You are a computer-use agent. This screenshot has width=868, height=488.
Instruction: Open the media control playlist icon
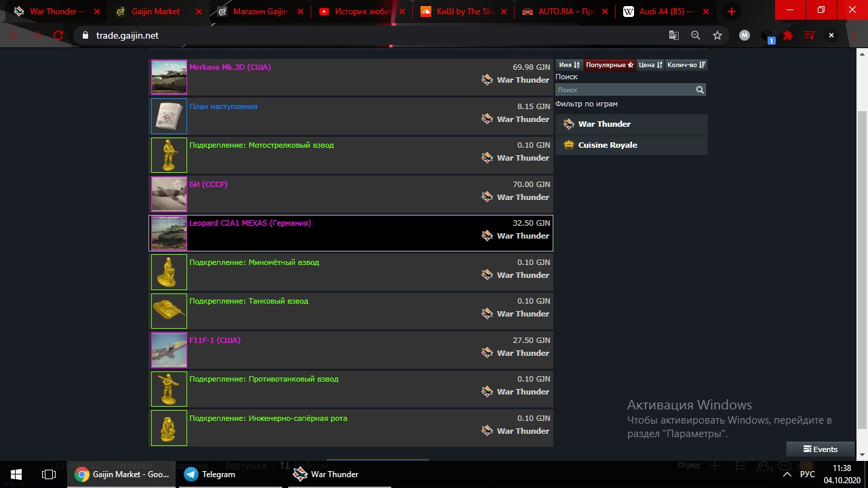(810, 35)
